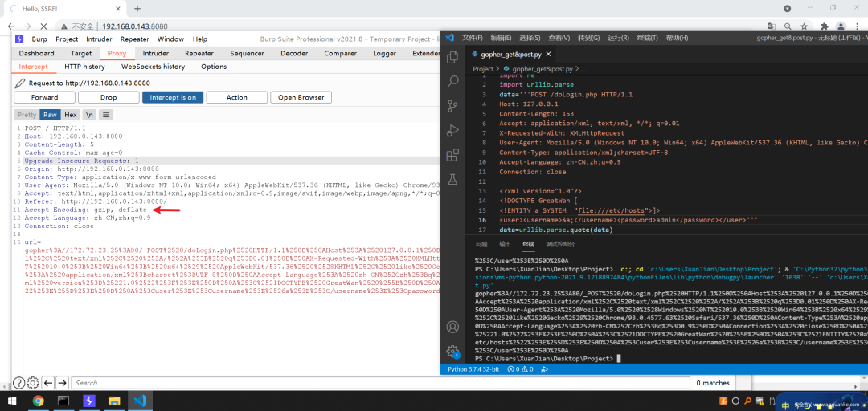Open Burp Project menu
The height and width of the screenshot is (411, 868).
click(x=67, y=39)
